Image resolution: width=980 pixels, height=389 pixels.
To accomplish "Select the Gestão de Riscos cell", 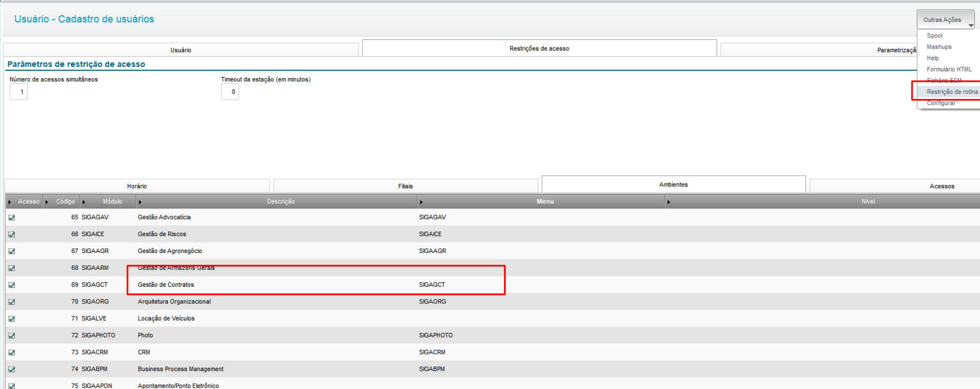I will [x=162, y=234].
